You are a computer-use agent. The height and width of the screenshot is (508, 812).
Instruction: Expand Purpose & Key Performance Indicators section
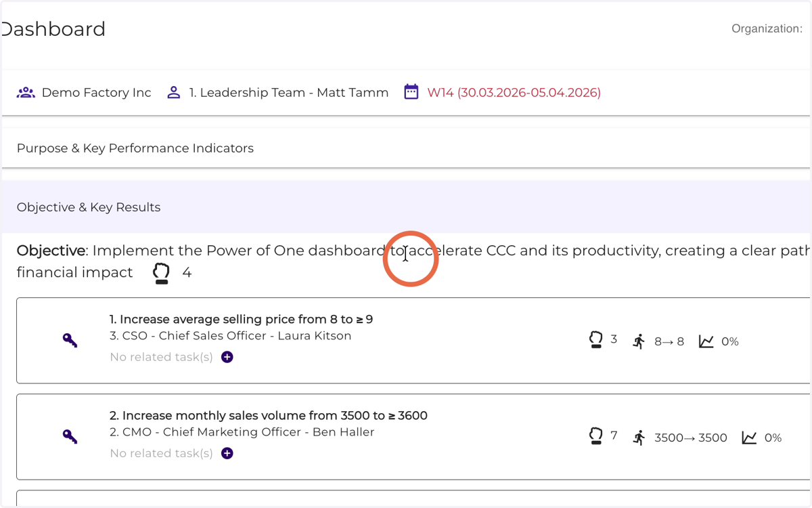click(x=406, y=148)
